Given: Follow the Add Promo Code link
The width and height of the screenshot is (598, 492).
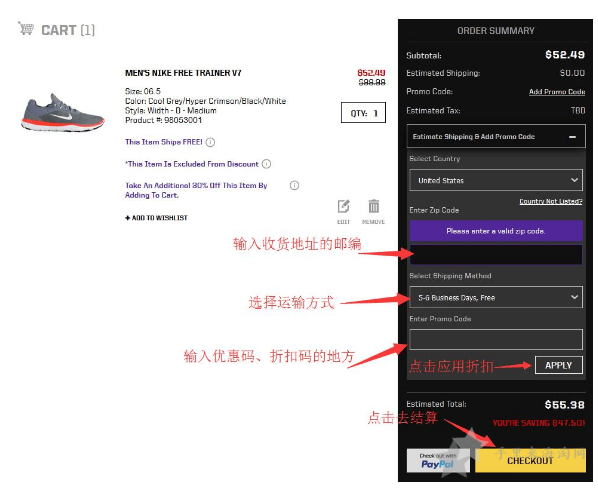Looking at the screenshot, I should click(557, 92).
